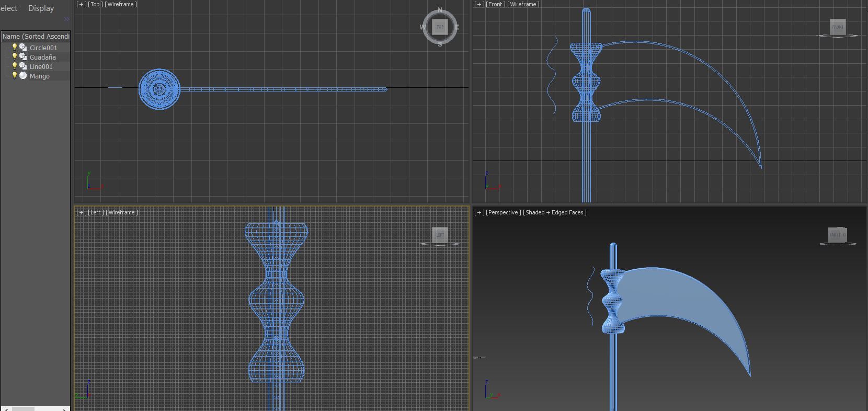The height and width of the screenshot is (411, 868).
Task: Click the geometry sphere icon beside Mango
Action: [23, 76]
